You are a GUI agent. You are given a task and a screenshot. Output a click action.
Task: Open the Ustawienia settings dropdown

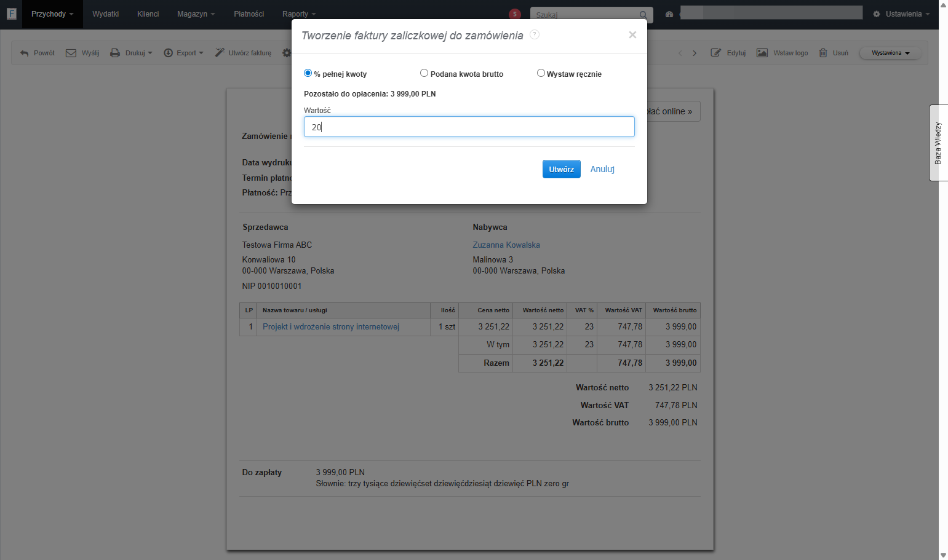pyautogui.click(x=901, y=14)
